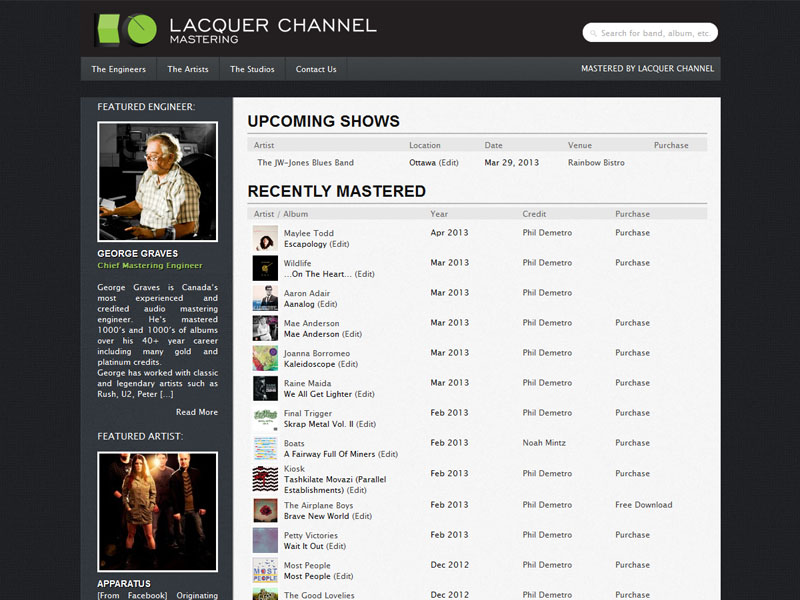The width and height of the screenshot is (800, 600).
Task: Click Purchase for Joanna Borromeo Kaleidoscope
Action: coord(633,353)
